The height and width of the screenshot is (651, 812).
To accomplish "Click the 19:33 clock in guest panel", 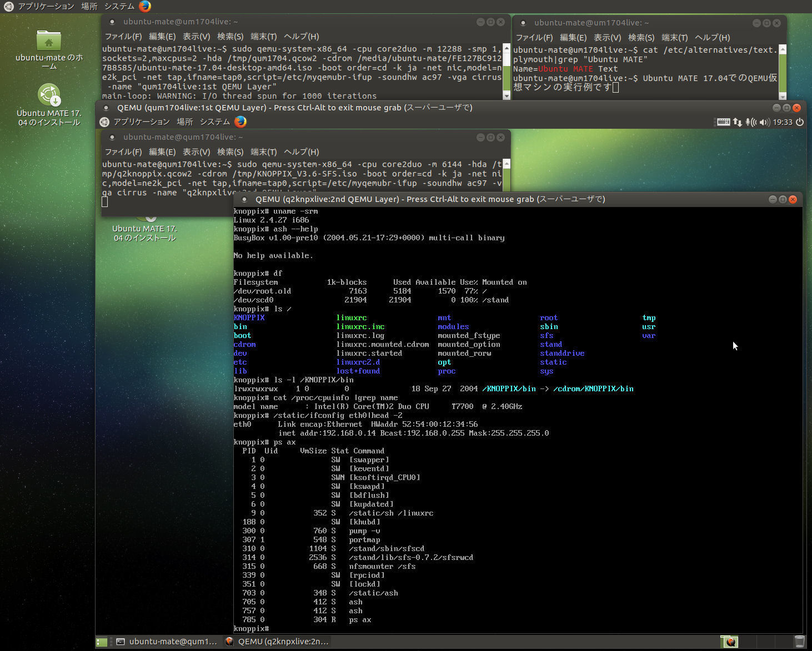I will tap(783, 122).
